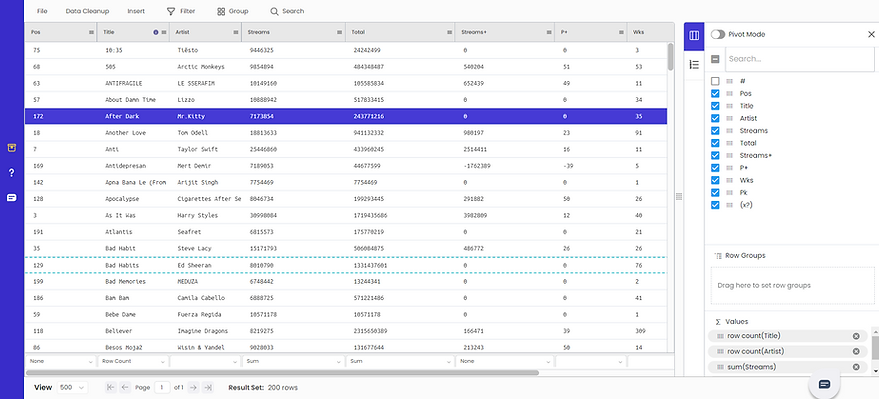Screen dimensions: 879x399
Task: Open the empty Artist aggregation dropdown
Action: 205,361
